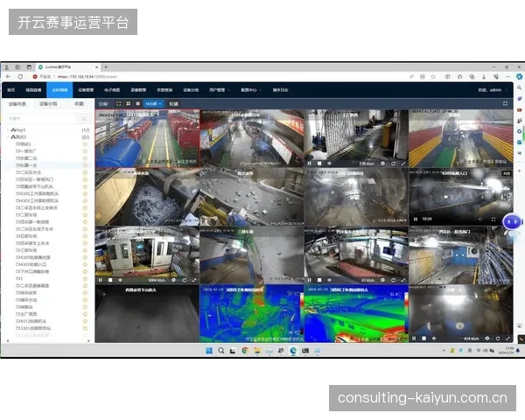Select the thermal-imaging camera feed with 32.8°C
This screenshot has width=525, height=420.
point(356,313)
